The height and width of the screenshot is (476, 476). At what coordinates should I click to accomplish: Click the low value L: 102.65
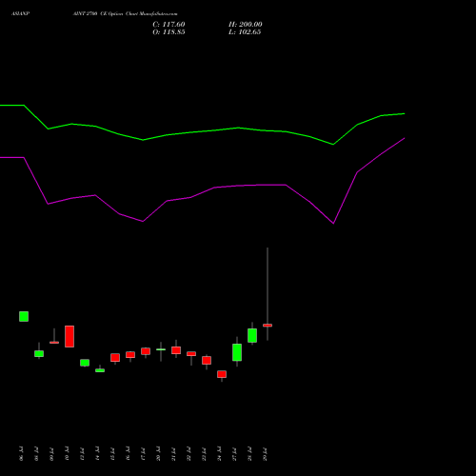(x=245, y=32)
